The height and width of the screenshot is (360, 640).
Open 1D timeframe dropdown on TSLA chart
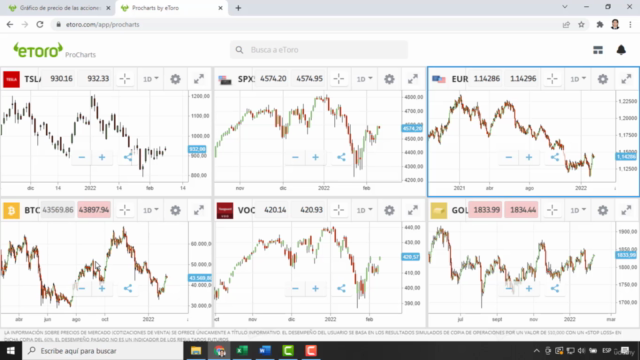(x=151, y=79)
